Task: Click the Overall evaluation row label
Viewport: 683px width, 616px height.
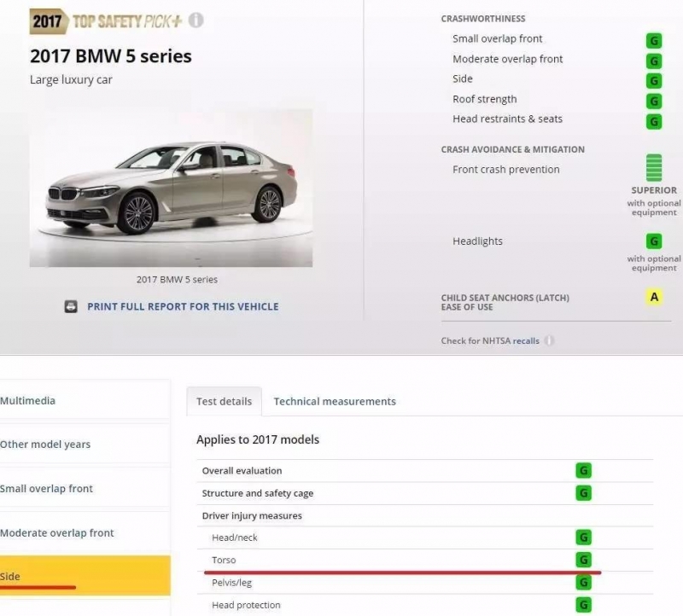Action: click(x=242, y=471)
